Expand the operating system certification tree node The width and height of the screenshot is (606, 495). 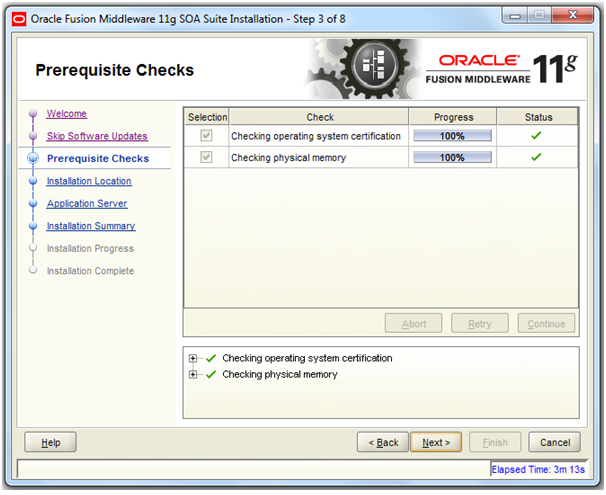pos(192,358)
